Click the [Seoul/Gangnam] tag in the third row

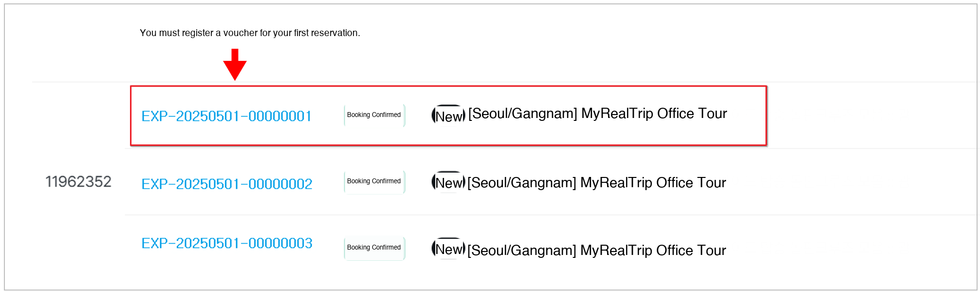(521, 251)
